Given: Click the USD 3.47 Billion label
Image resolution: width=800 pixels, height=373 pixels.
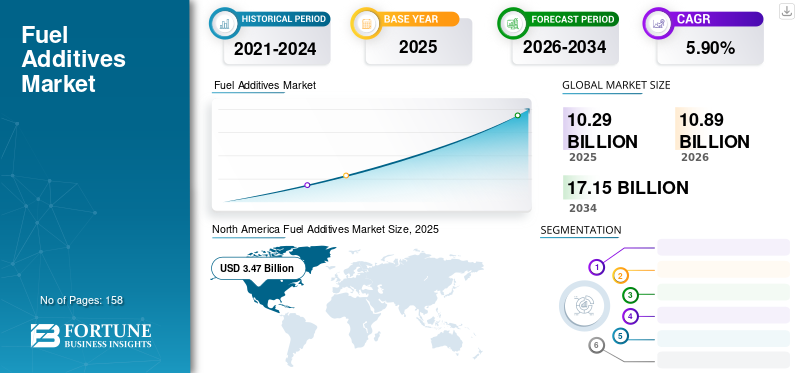Looking at the screenshot, I should click(x=257, y=268).
